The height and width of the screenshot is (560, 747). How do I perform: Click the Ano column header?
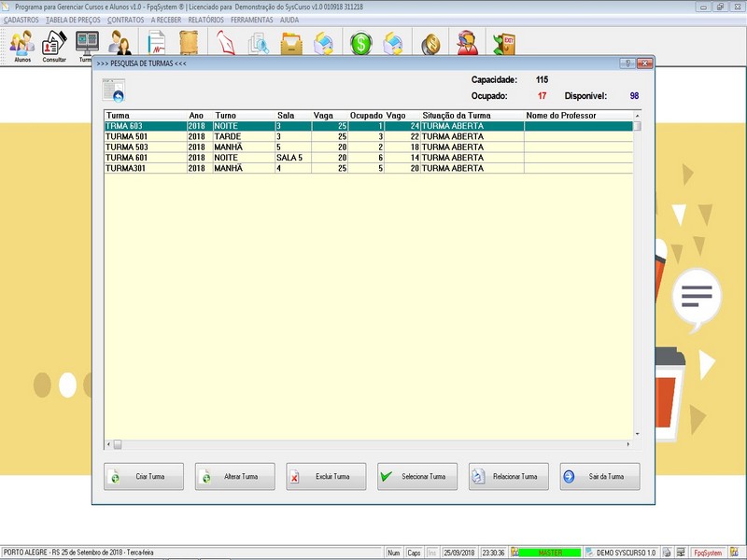pyautogui.click(x=200, y=115)
